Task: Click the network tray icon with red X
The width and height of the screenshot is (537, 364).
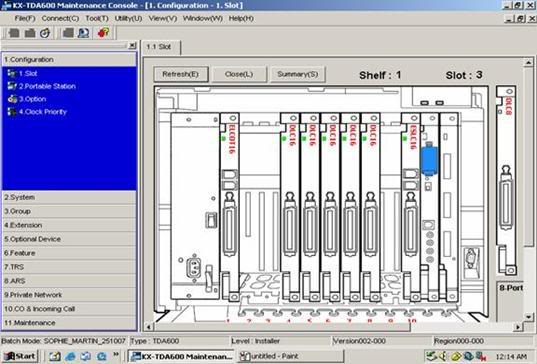Action: (x=481, y=356)
